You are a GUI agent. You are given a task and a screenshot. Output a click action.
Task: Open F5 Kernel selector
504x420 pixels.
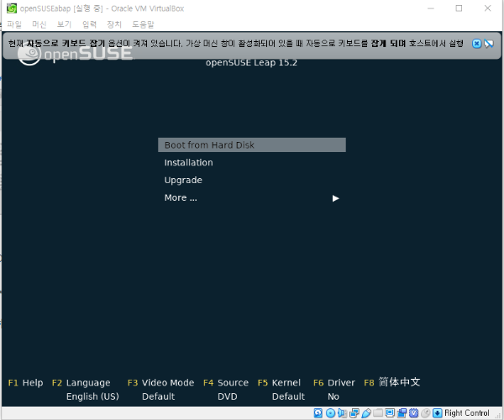pyautogui.click(x=280, y=383)
